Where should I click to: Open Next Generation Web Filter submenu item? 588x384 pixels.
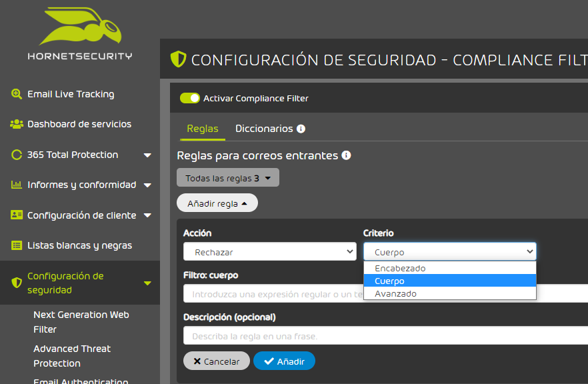pyautogui.click(x=81, y=322)
